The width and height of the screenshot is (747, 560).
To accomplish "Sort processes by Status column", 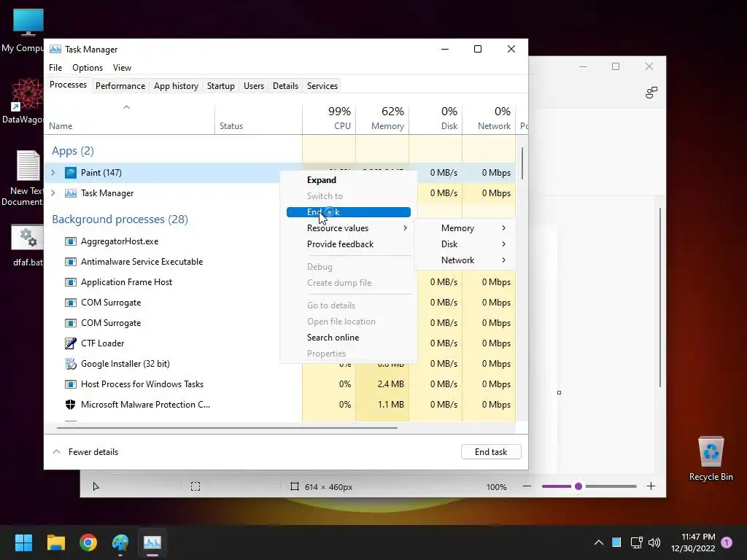I will 258,119.
